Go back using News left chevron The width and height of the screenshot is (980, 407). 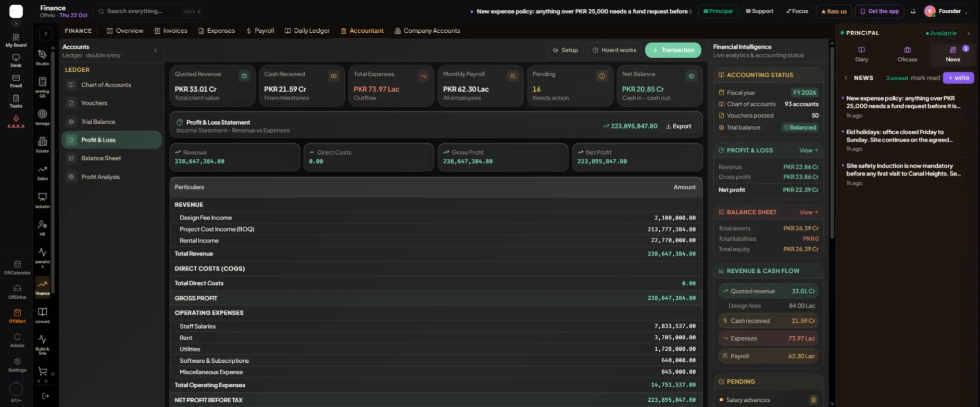point(846,78)
